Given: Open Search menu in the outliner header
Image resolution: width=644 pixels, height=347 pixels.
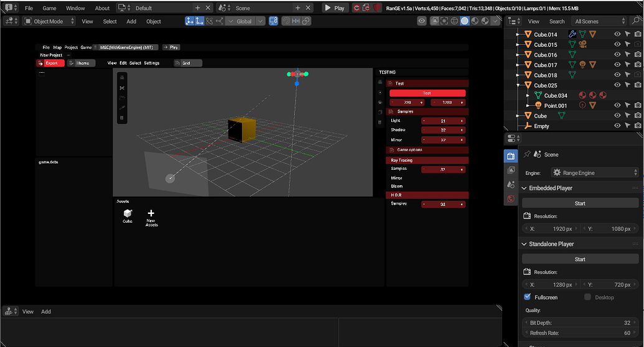Looking at the screenshot, I should [557, 21].
